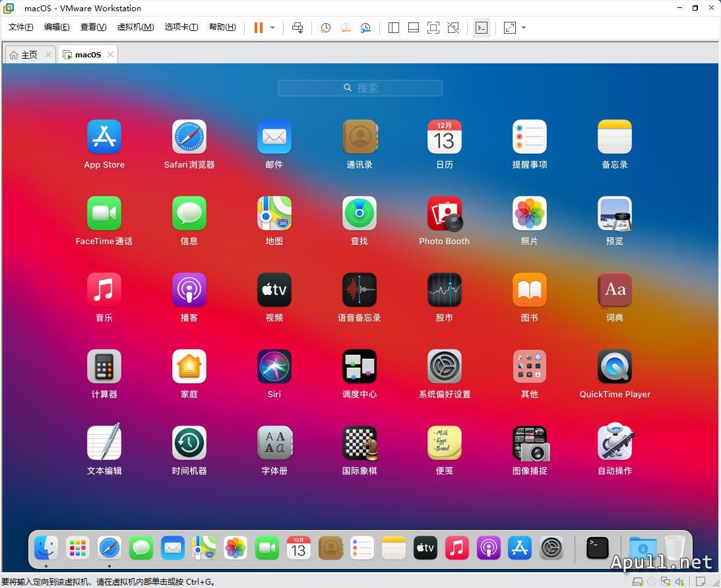Open 字体册 Font Book
Viewport: 721px width, 588px height.
(274, 443)
